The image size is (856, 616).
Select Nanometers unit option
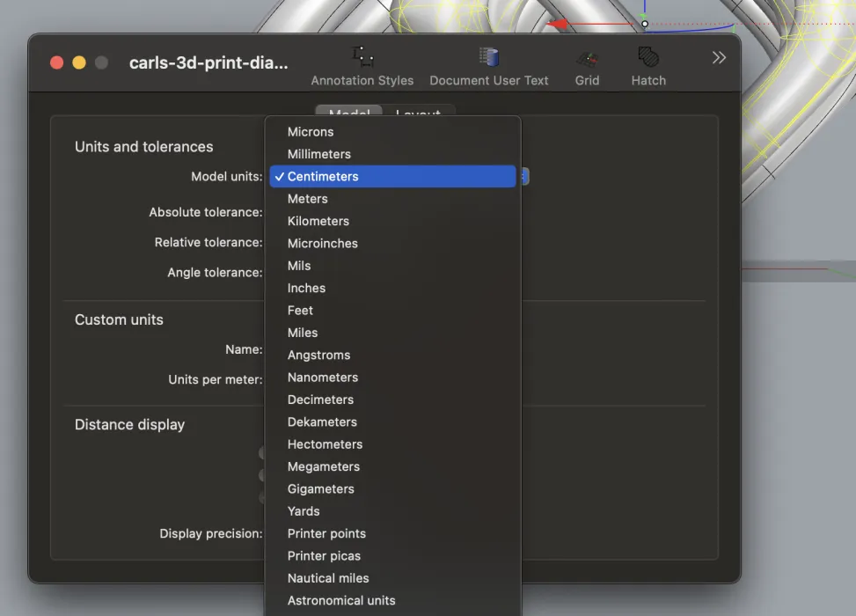(x=393, y=378)
